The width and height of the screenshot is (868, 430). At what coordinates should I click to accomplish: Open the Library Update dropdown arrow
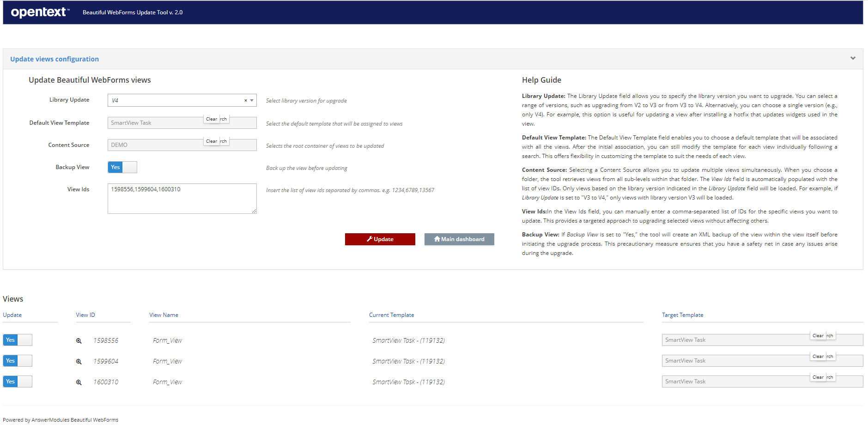[252, 100]
